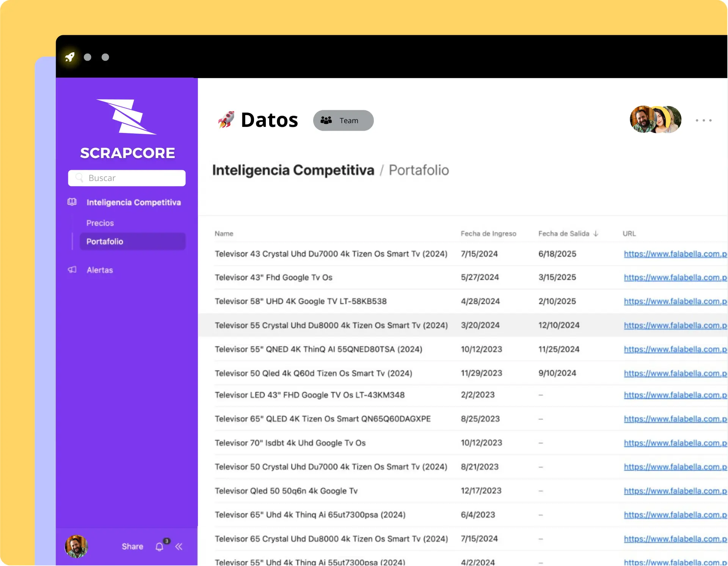Screen dimensions: 728x566
Task: Expand Inteligencia Competitiva in the sidebar
Action: coord(133,202)
